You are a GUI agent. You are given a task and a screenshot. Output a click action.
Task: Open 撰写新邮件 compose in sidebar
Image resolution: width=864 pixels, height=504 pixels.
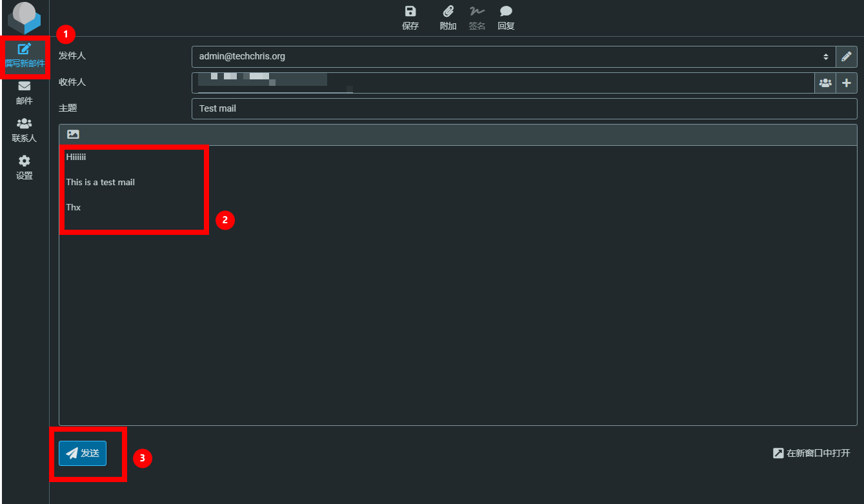click(25, 55)
